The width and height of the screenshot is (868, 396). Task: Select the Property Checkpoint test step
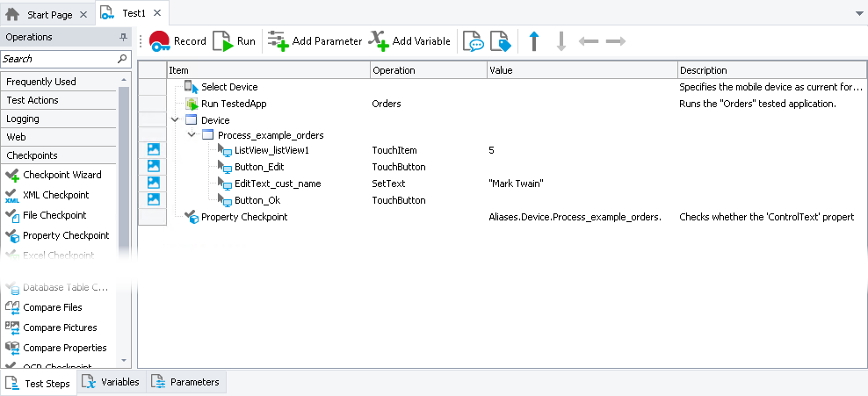pos(236,217)
